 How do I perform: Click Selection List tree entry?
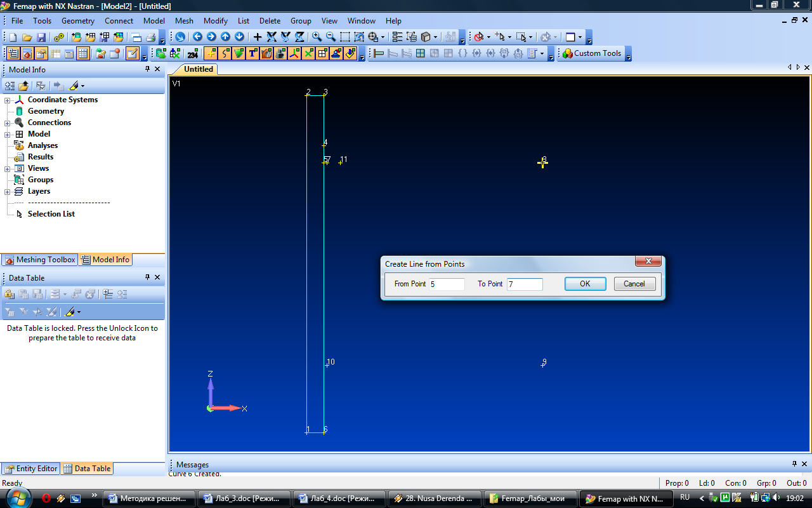click(x=51, y=214)
